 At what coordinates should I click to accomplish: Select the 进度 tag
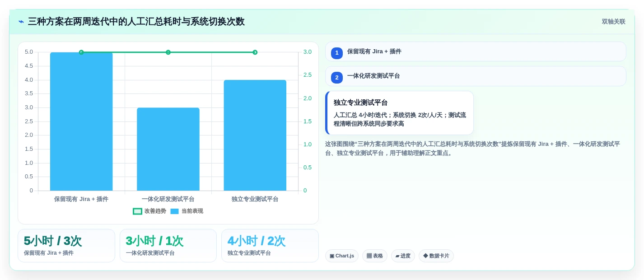[x=403, y=256]
